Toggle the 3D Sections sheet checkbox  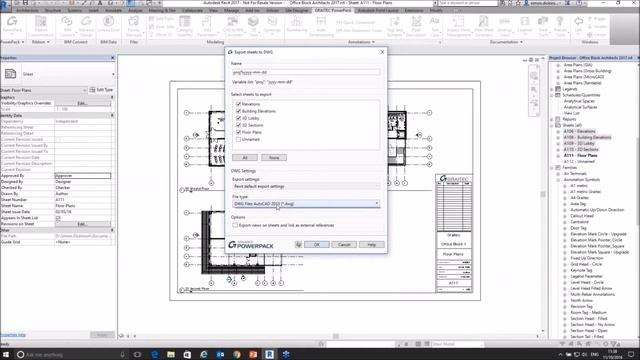point(238,125)
